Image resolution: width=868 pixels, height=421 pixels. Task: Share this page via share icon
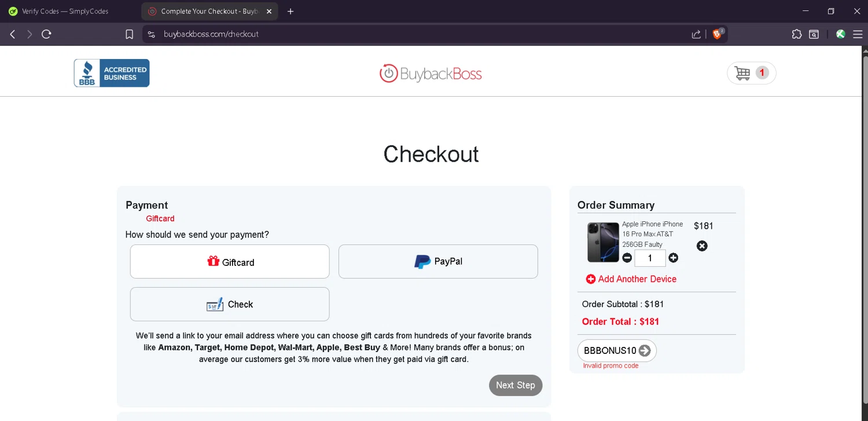(x=696, y=34)
